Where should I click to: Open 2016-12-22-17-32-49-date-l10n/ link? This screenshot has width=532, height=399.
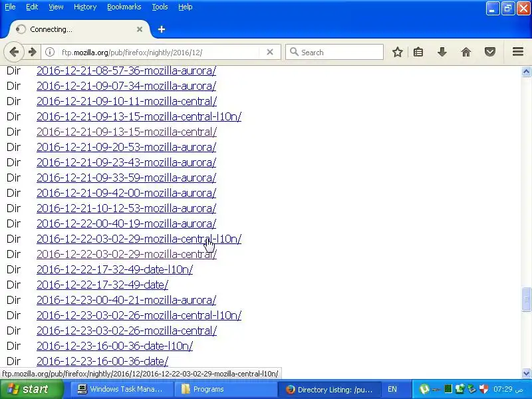pos(114,269)
